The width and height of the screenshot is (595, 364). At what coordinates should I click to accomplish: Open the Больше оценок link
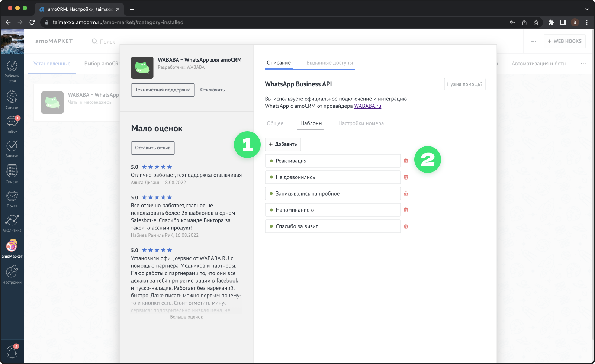pyautogui.click(x=187, y=317)
